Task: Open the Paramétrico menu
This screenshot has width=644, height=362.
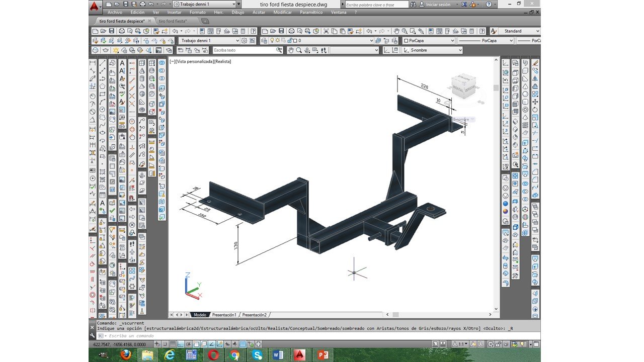Action: point(311,13)
